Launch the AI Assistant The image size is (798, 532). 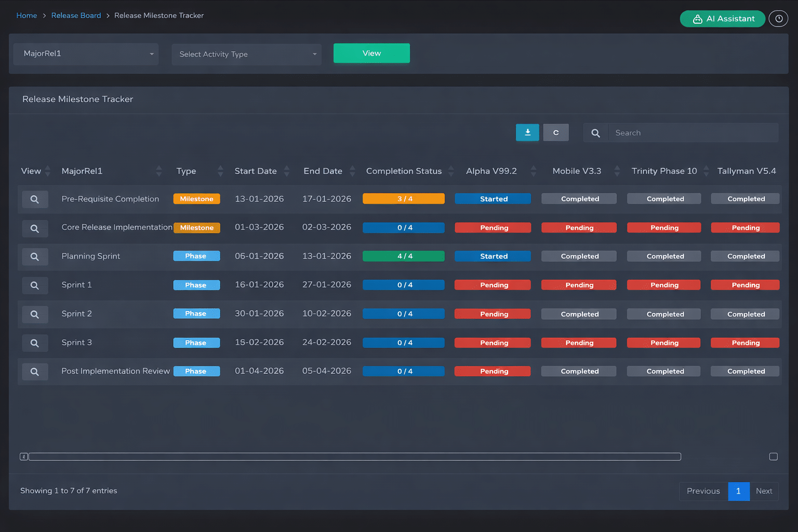tap(722, 19)
